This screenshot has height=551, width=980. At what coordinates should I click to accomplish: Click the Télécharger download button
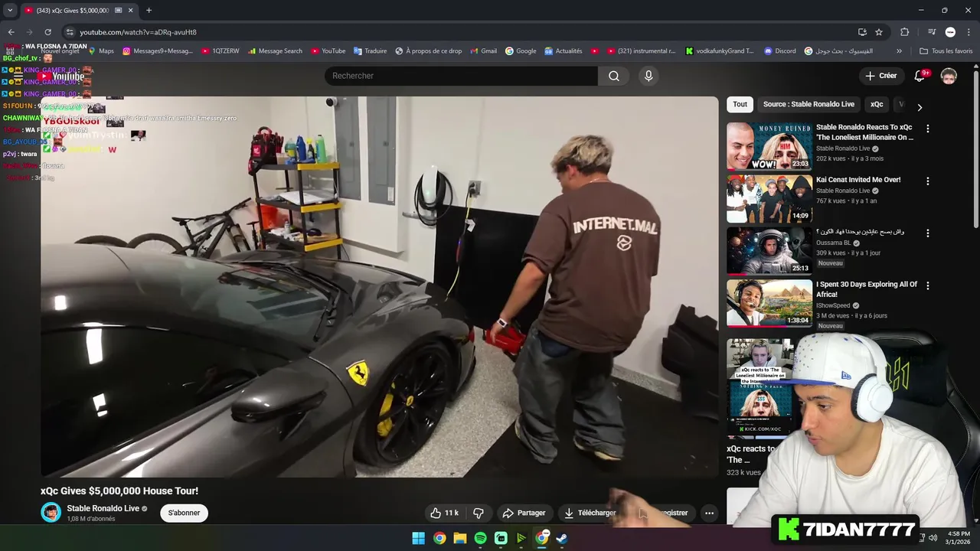coord(590,513)
